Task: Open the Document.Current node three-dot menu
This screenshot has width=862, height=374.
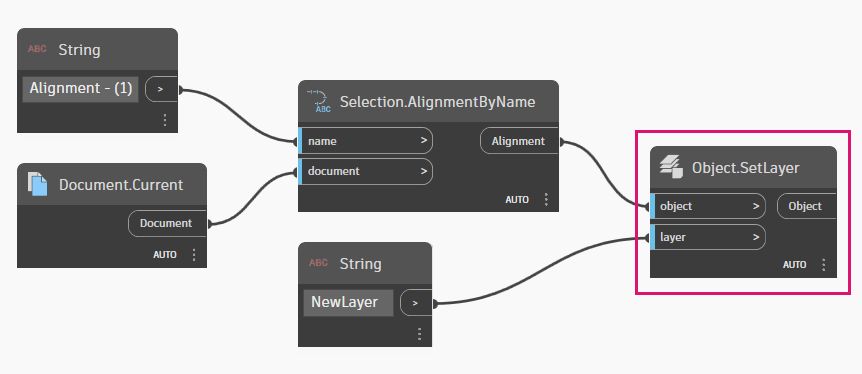Action: [194, 255]
